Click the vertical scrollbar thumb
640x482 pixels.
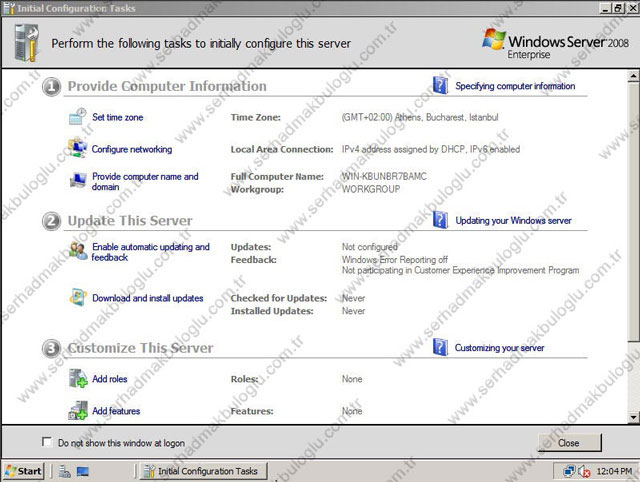633,212
